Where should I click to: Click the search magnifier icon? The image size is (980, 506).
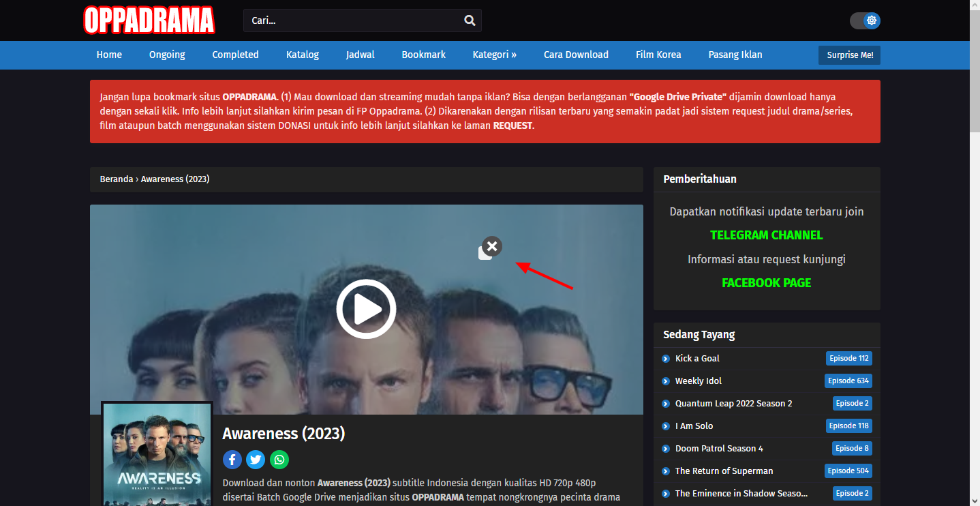click(x=470, y=20)
